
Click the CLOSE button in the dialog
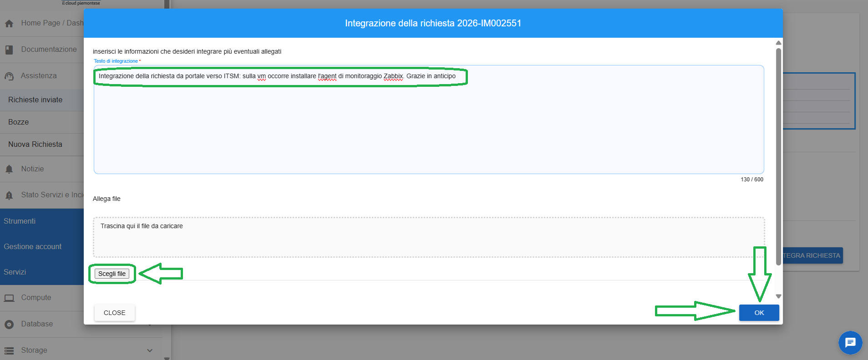tap(115, 313)
